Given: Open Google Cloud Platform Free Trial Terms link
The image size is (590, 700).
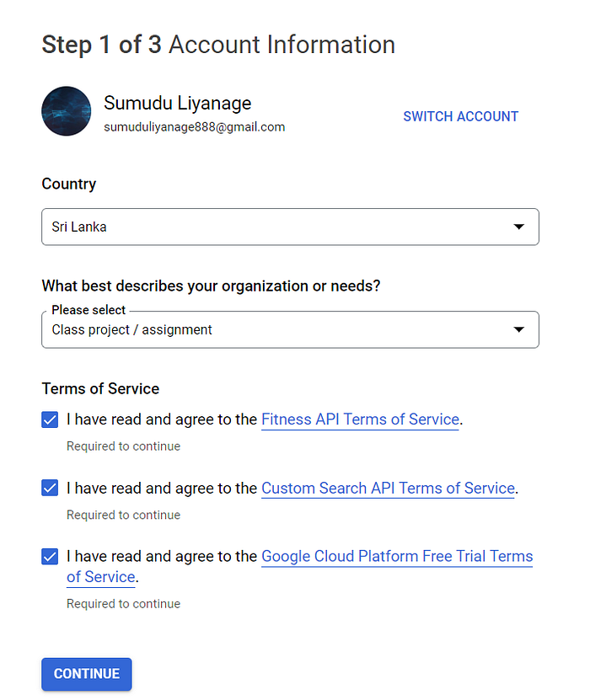Looking at the screenshot, I should [397, 557].
